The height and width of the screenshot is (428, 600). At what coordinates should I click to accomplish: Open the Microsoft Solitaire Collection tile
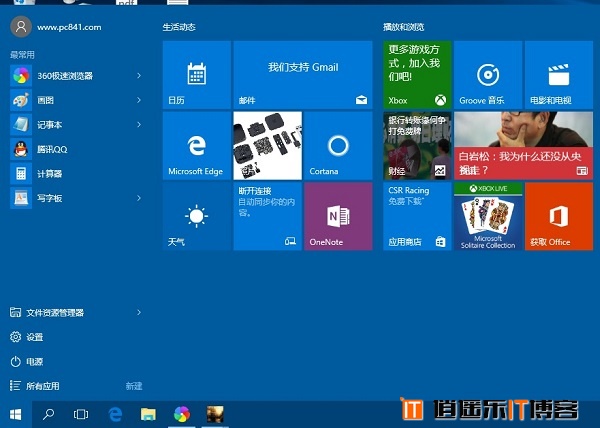(x=488, y=216)
